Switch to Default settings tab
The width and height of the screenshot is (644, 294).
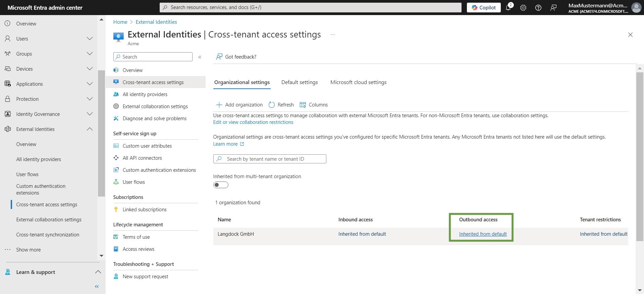pos(300,82)
